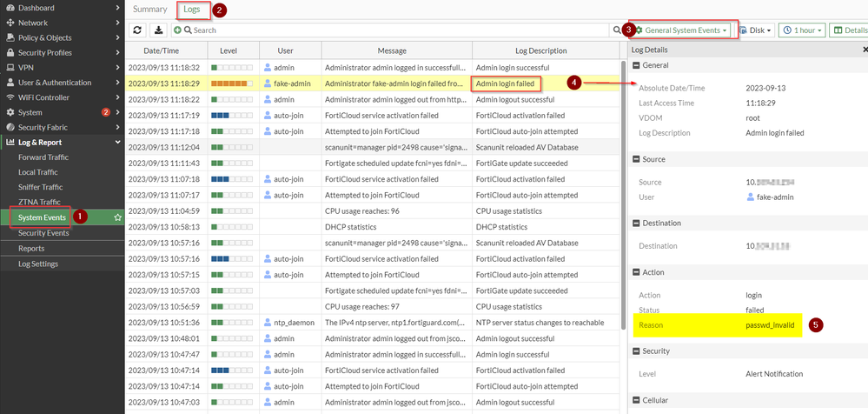
Task: Open the Disk log source dropdown
Action: pos(756,30)
